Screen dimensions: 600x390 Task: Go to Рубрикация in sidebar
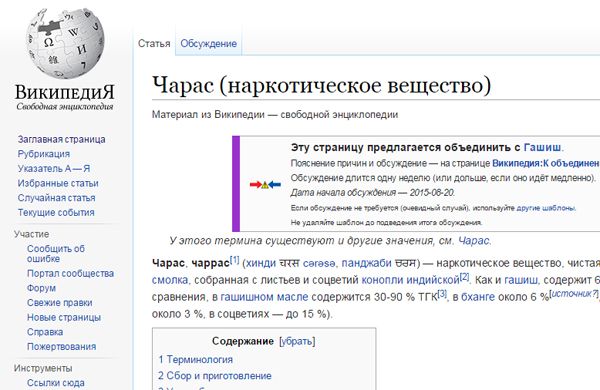point(44,154)
